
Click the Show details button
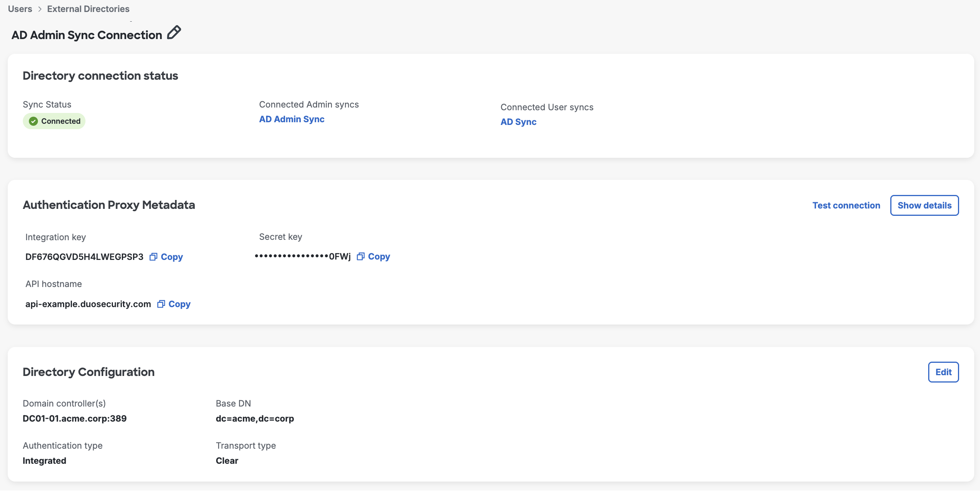[924, 205]
